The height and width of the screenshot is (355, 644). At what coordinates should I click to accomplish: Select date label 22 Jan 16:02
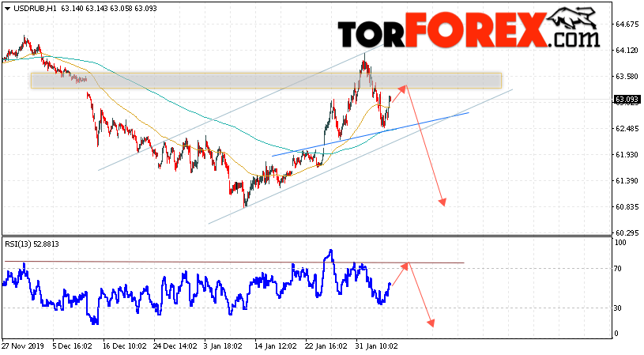click(x=326, y=346)
